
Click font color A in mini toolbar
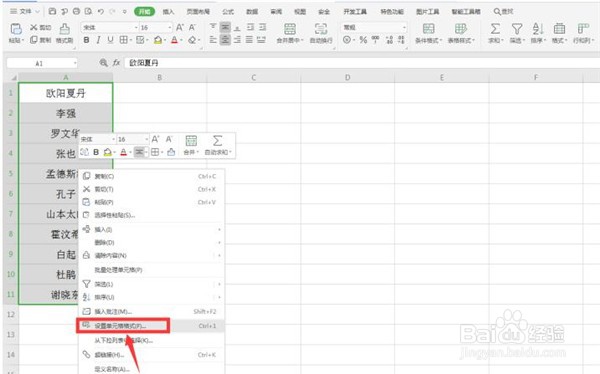pyautogui.click(x=123, y=152)
